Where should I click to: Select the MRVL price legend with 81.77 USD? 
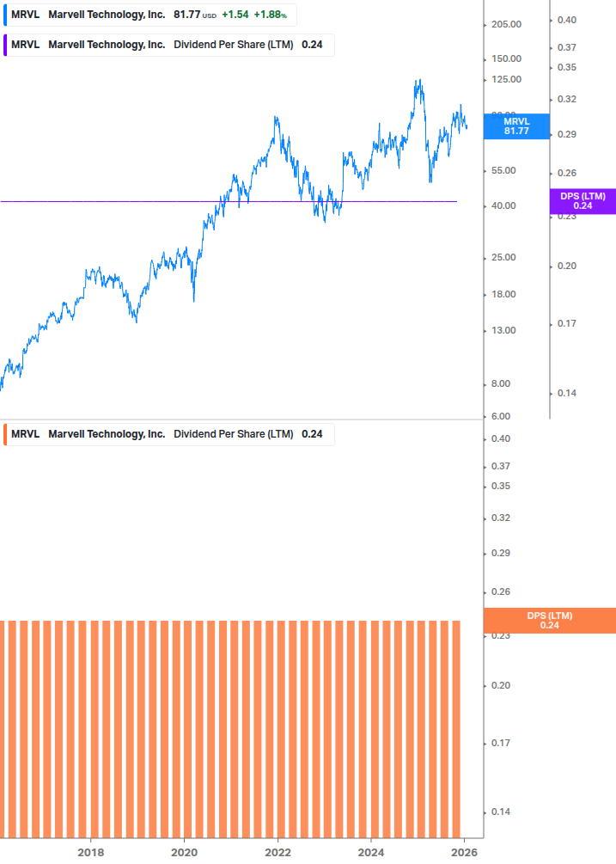(x=149, y=15)
